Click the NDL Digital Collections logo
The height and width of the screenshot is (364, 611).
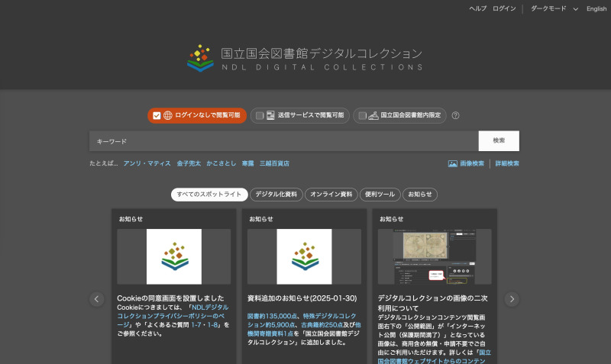pos(304,59)
